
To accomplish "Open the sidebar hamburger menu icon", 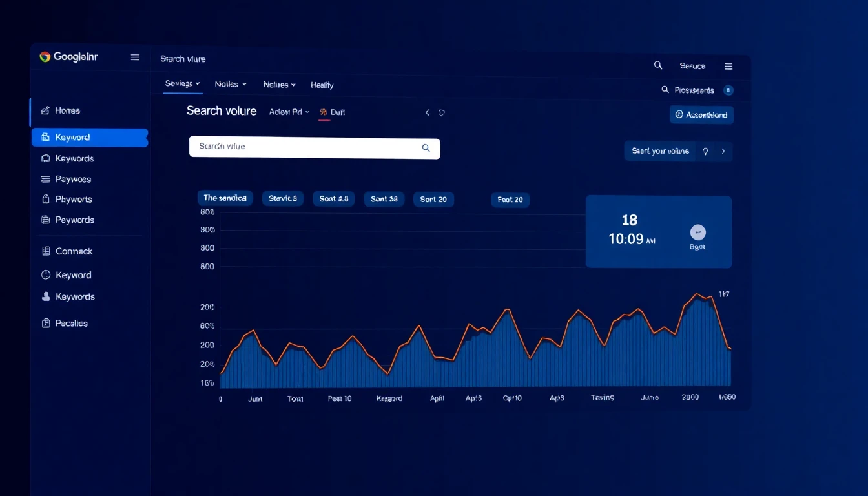I will coord(135,57).
